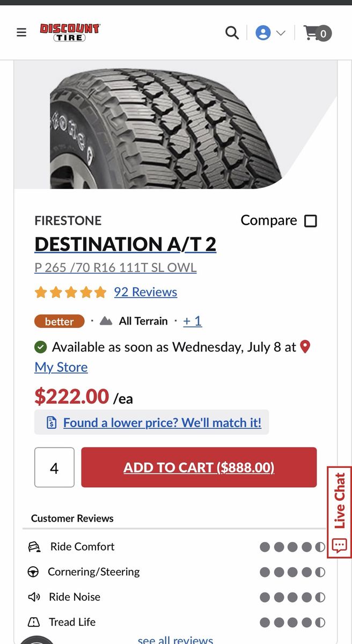Click the price match document icon

[52, 423]
